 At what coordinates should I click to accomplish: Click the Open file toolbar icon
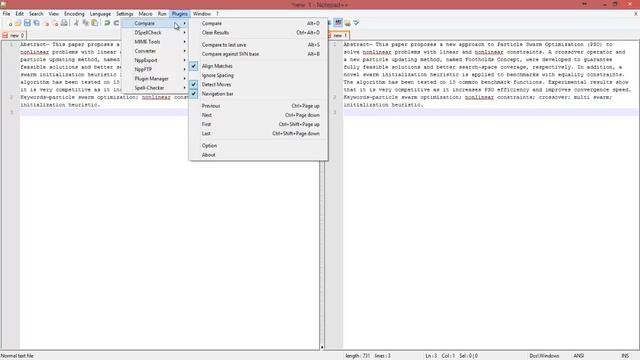[x=18, y=23]
